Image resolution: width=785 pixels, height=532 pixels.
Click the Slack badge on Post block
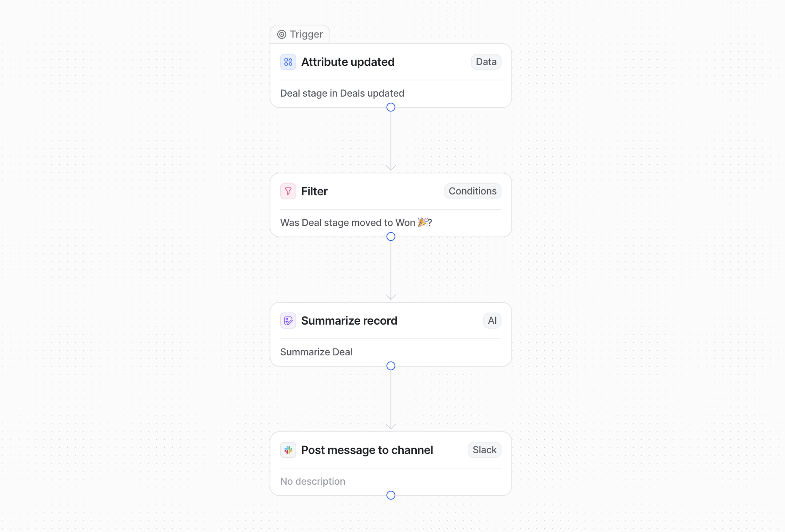tap(484, 450)
